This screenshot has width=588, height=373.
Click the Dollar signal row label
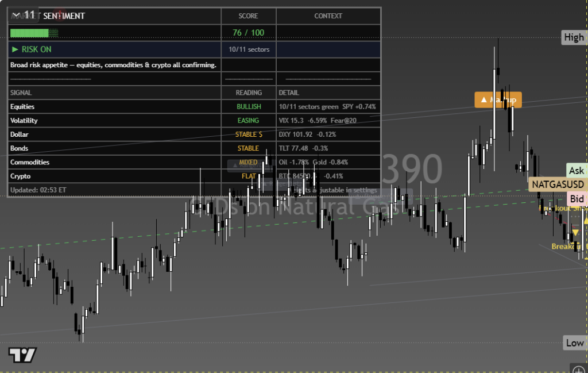tap(19, 134)
